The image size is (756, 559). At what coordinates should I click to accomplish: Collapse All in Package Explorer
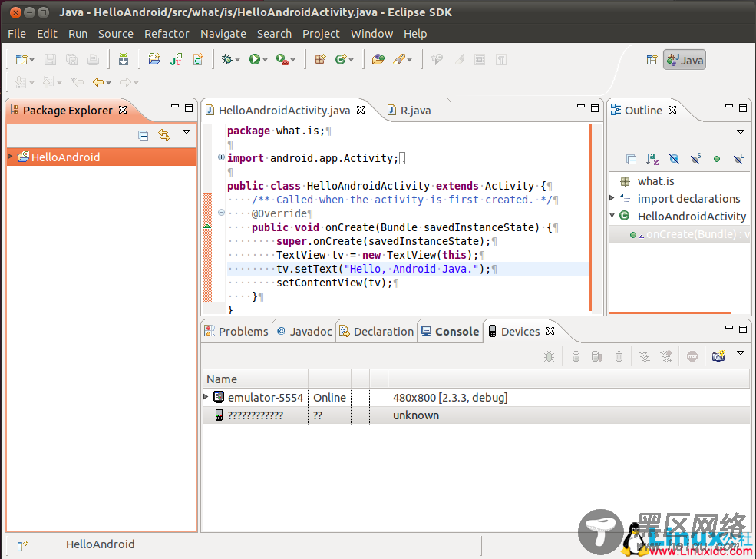click(x=144, y=136)
